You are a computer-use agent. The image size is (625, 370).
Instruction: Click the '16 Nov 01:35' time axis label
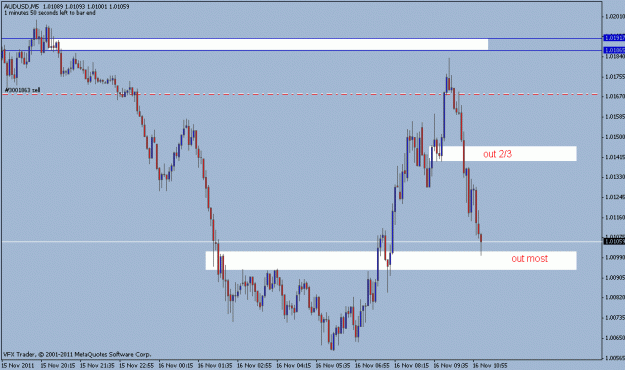click(215, 365)
